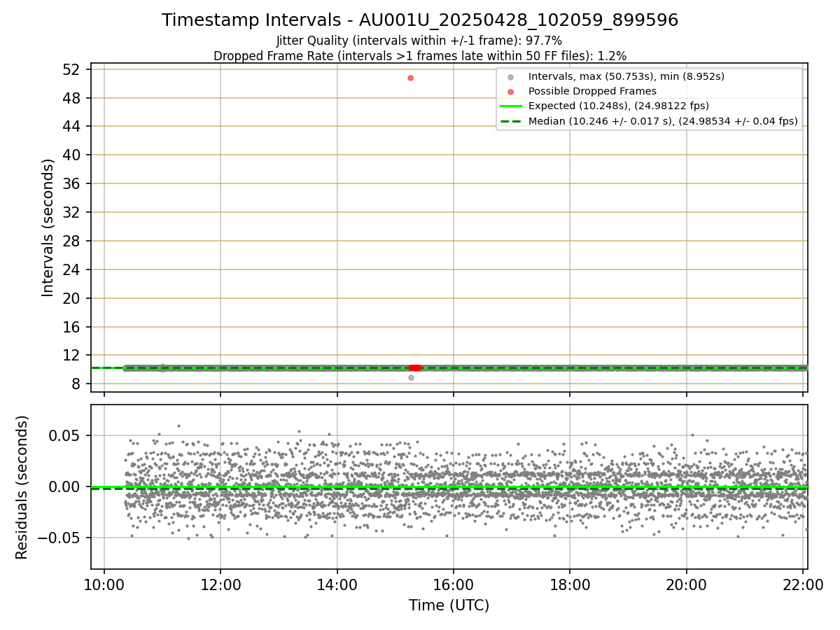Click the solid green line sample in the legend
The image size is (840, 630).
pyautogui.click(x=511, y=106)
